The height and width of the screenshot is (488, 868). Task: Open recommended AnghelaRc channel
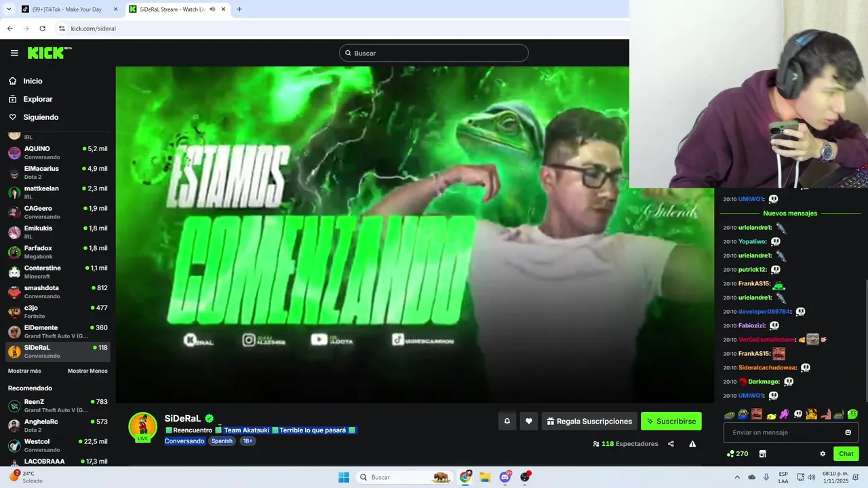pyautogui.click(x=58, y=426)
